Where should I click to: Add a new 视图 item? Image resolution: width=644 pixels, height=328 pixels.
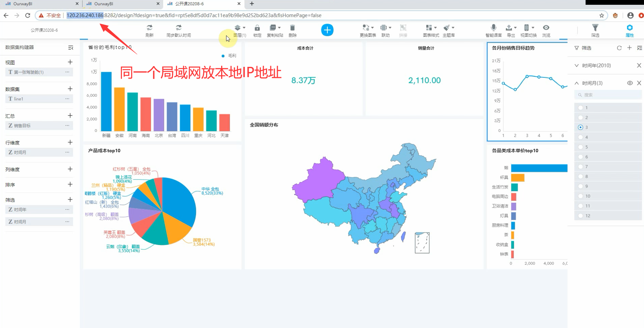coord(70,62)
